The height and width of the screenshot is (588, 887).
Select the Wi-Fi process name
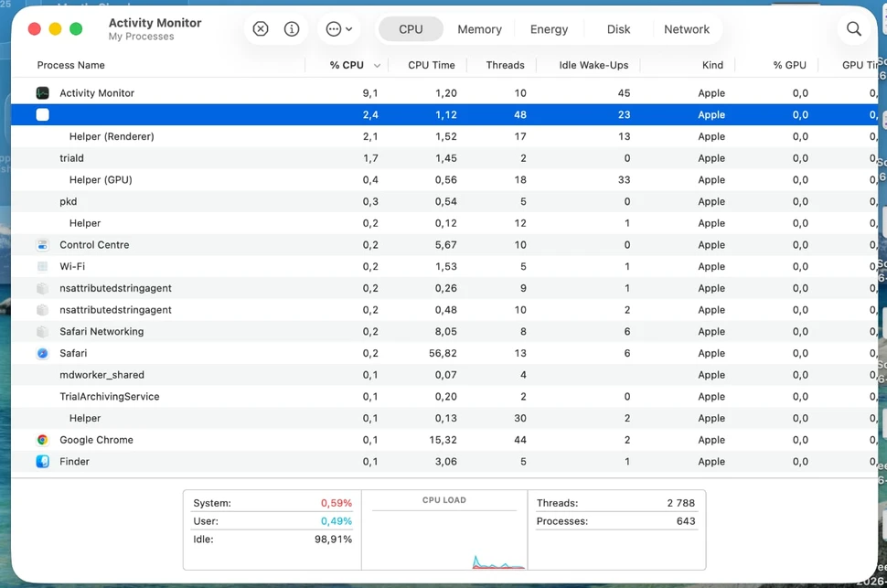[x=72, y=266]
